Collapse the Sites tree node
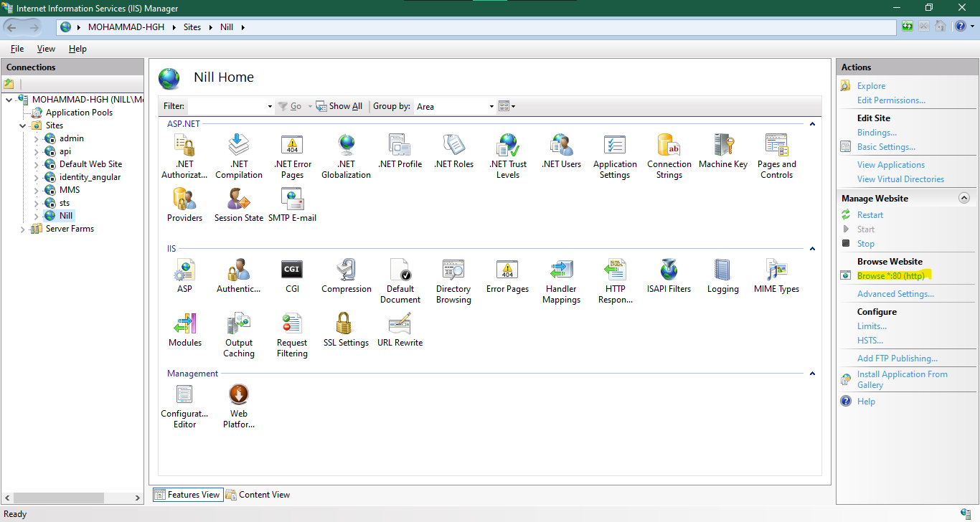This screenshot has height=522, width=980. click(x=23, y=125)
